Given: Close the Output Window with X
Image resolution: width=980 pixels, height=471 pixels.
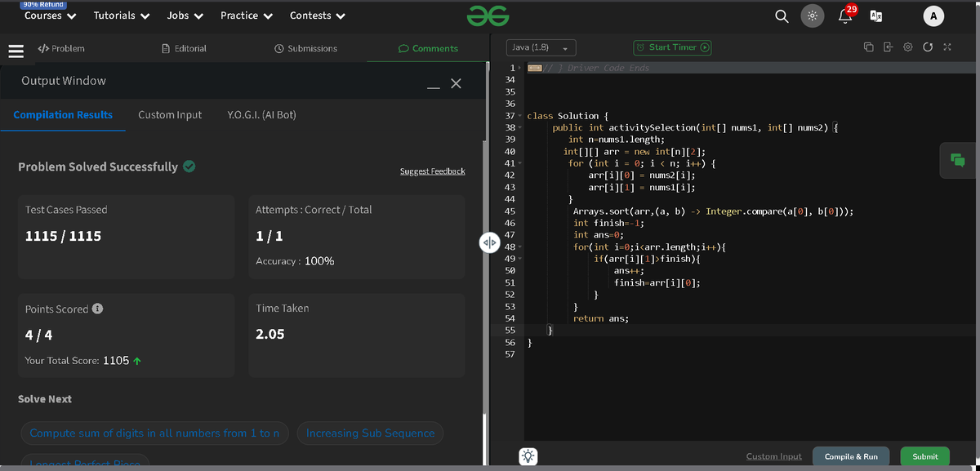Looking at the screenshot, I should (x=456, y=83).
